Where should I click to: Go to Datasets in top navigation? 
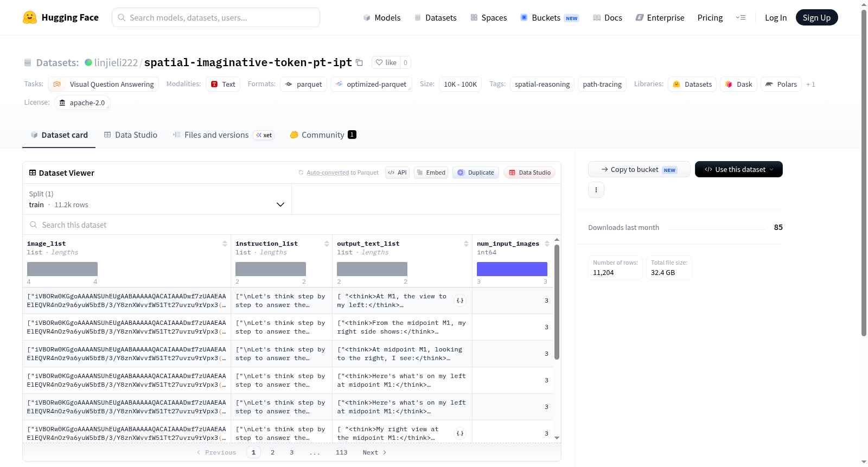coord(436,18)
